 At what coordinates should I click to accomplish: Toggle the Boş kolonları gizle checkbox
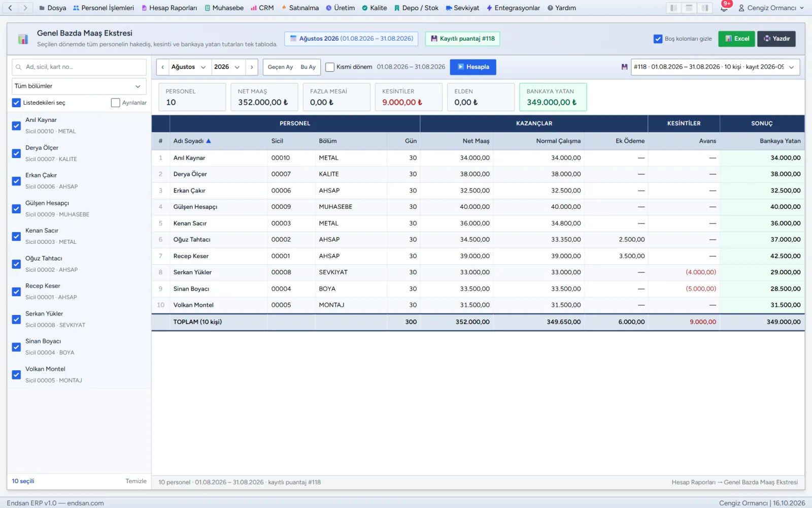[x=658, y=39]
